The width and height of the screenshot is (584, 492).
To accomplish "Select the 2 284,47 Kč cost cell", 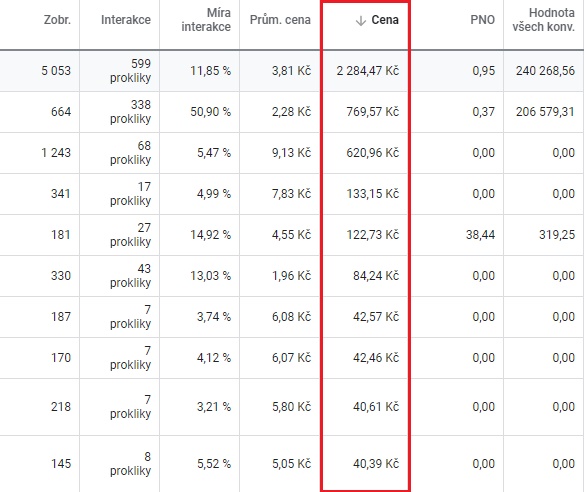I will coord(368,71).
